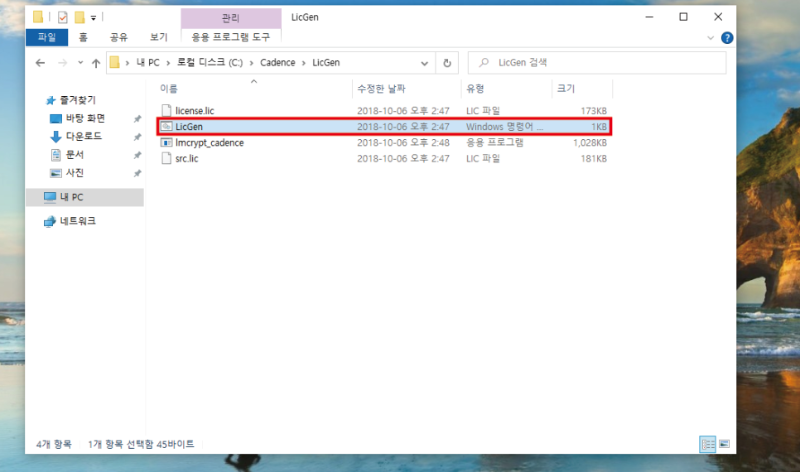Open the 응용 프로그램 도구 tab

231,37
